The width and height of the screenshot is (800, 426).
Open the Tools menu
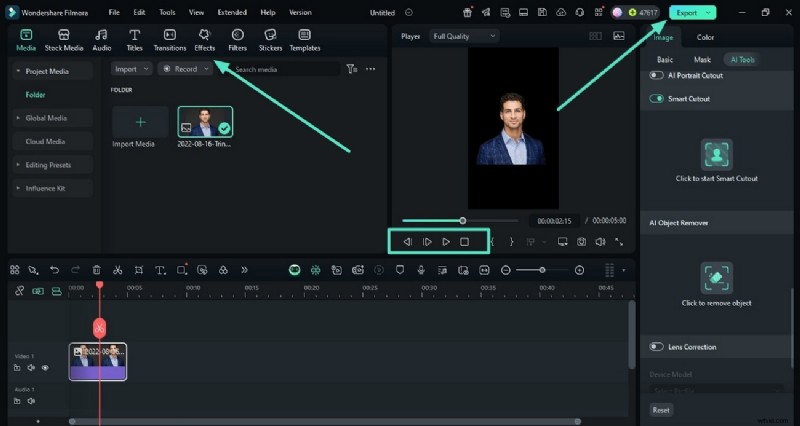click(167, 13)
